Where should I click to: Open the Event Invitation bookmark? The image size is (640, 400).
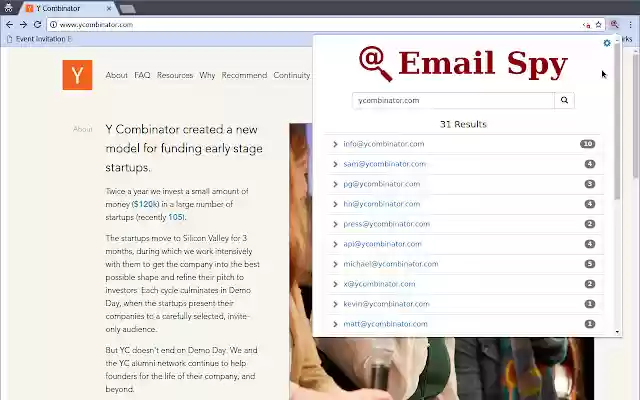40,39
